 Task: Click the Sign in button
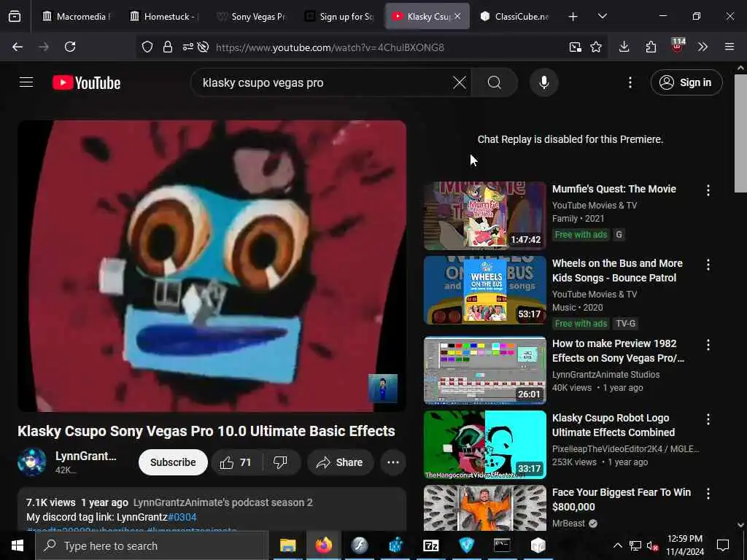[686, 82]
